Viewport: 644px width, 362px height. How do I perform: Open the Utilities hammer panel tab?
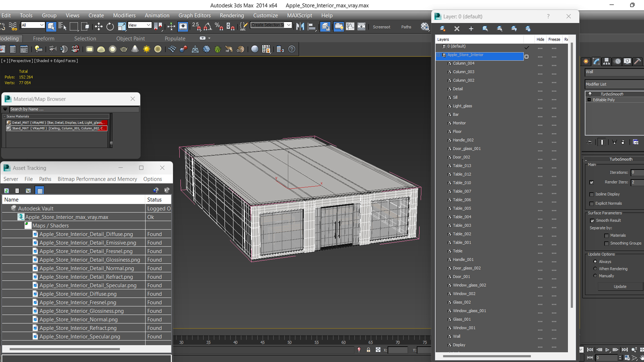638,61
